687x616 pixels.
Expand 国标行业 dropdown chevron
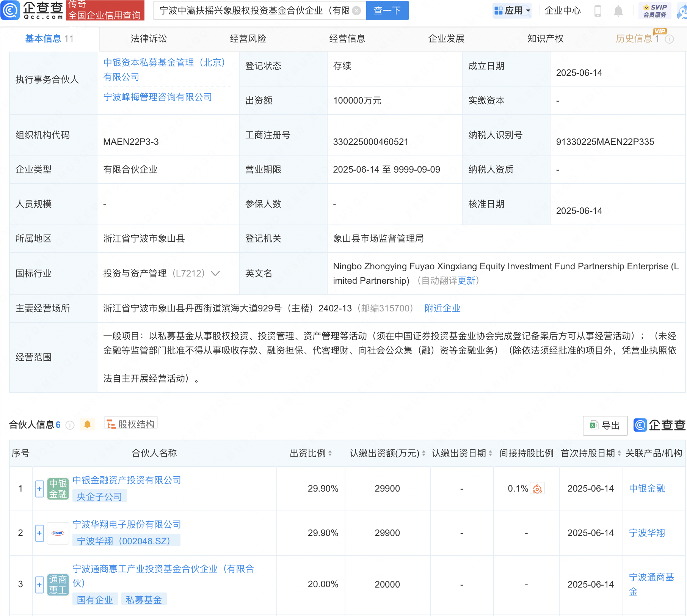tap(215, 273)
